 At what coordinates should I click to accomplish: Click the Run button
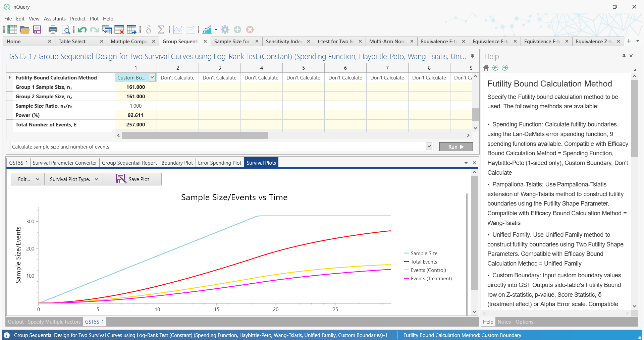click(456, 147)
